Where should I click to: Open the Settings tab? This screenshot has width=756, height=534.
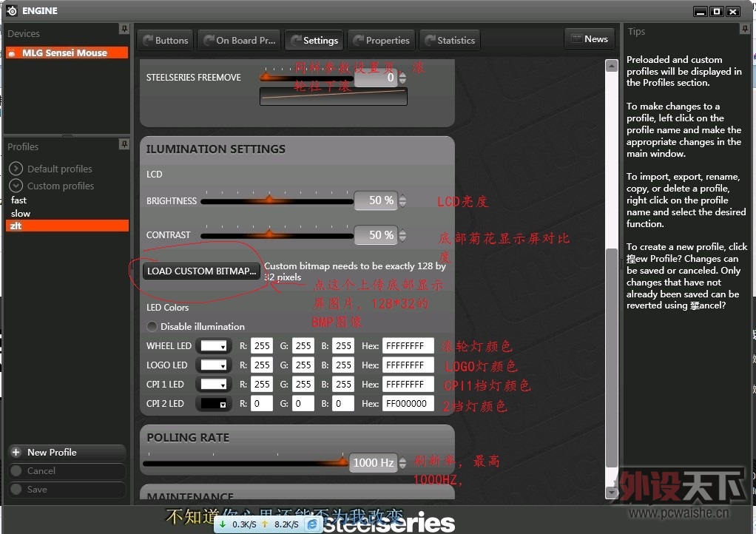click(314, 41)
